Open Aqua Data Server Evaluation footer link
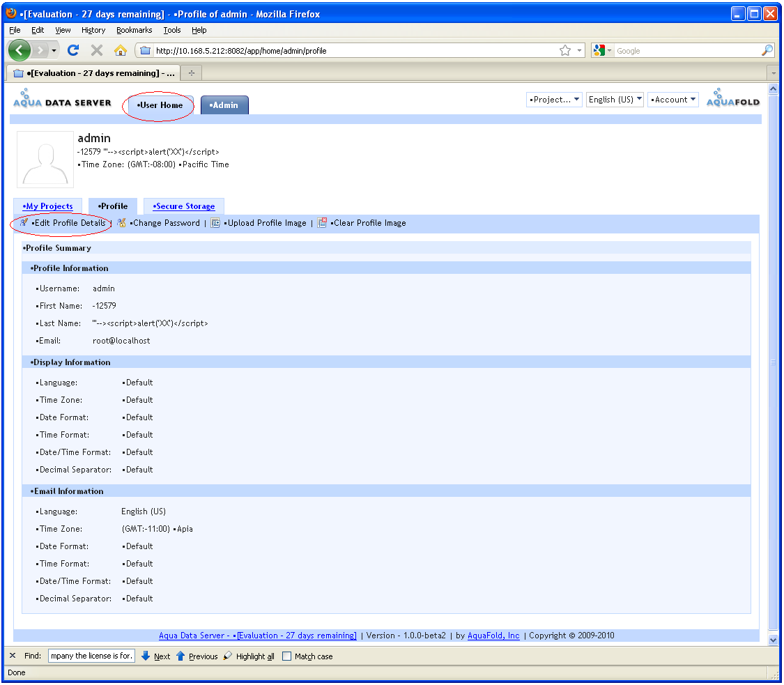The height and width of the screenshot is (685, 784). [257, 636]
